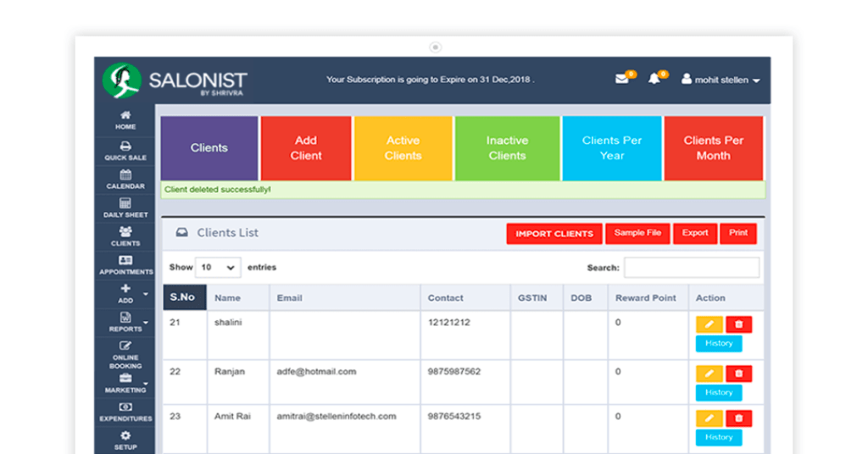Click the Online Booking sidebar icon
This screenshot has width=868, height=454.
point(125,355)
